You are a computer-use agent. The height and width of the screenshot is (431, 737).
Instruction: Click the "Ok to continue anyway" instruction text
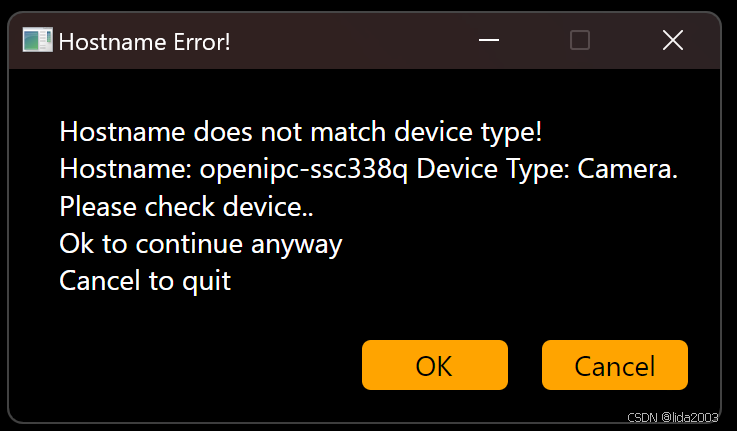tap(201, 244)
